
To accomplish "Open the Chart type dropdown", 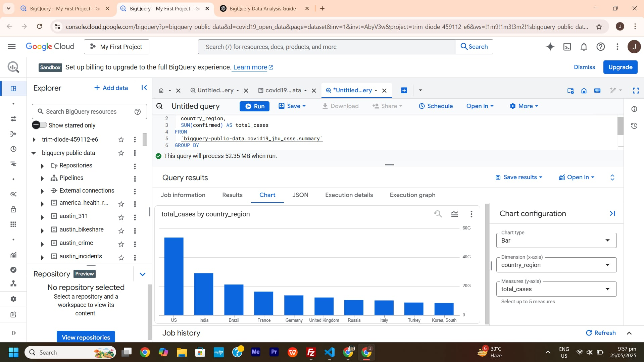I will coord(556,241).
